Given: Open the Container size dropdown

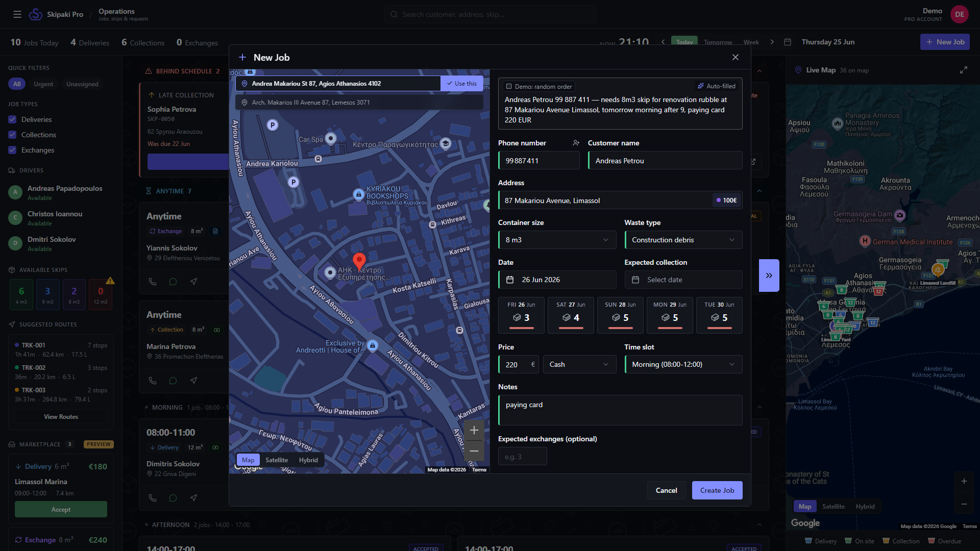Looking at the screenshot, I should pos(557,240).
